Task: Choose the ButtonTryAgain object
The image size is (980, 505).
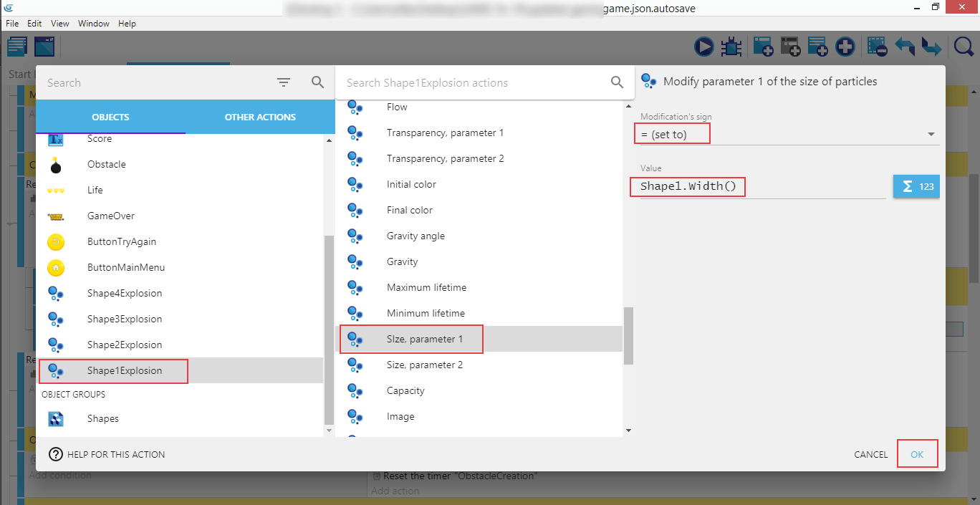Action: 122,242
